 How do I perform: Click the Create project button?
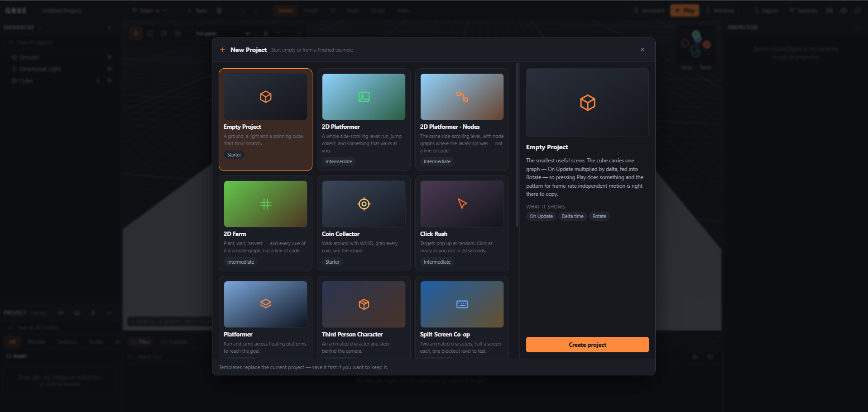coord(587,345)
